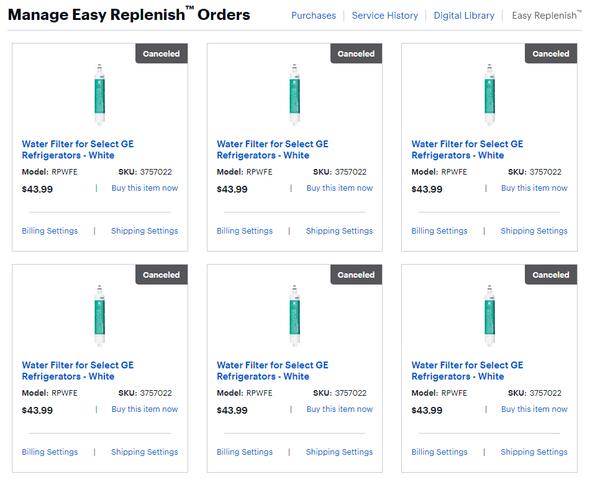Click Buy this item now in top-middle card

340,188
